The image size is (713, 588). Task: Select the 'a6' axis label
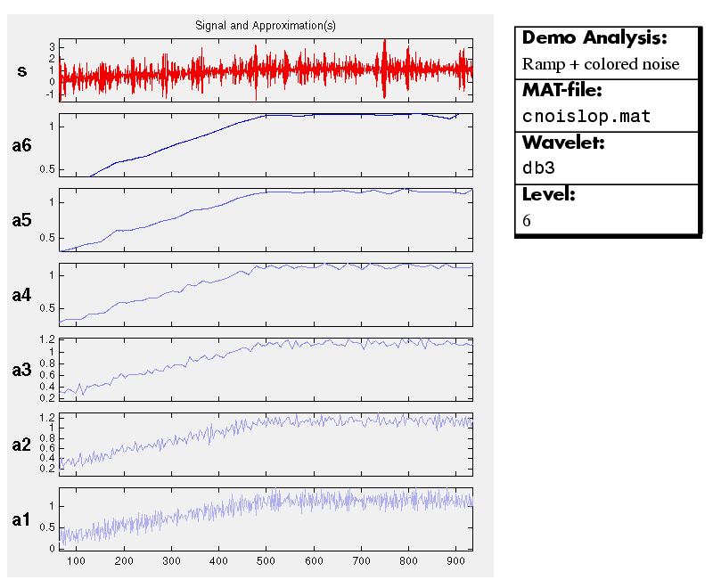tap(22, 146)
